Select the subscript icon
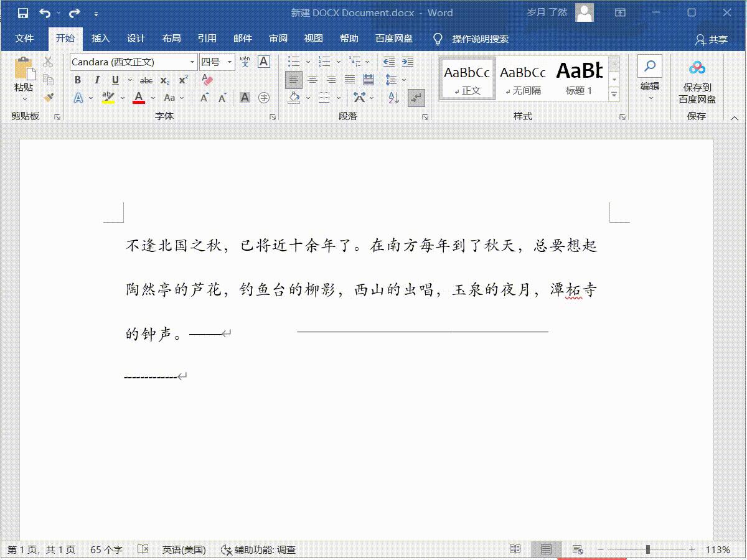 [x=164, y=80]
